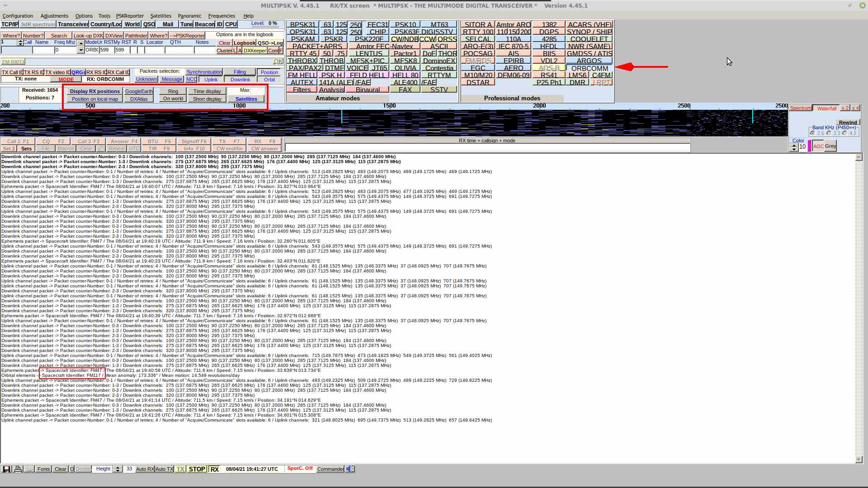Click the GoogleEarth button
The width and height of the screenshot is (868, 488).
point(139,91)
